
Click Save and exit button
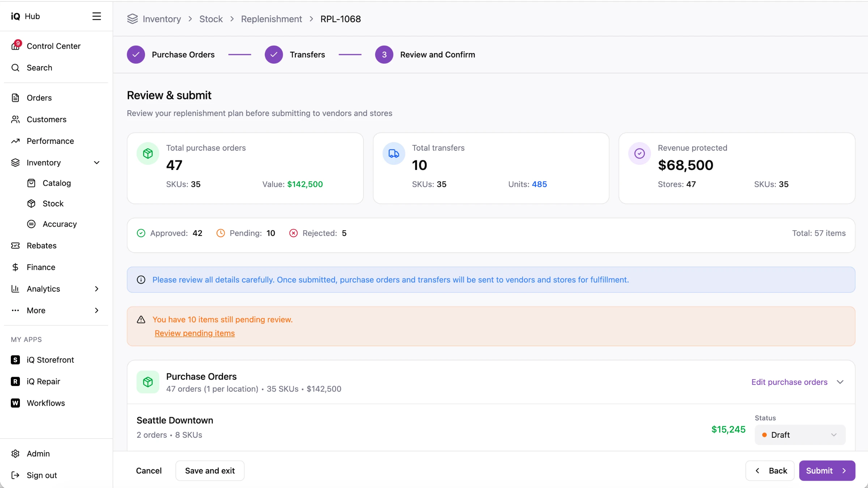[210, 471]
